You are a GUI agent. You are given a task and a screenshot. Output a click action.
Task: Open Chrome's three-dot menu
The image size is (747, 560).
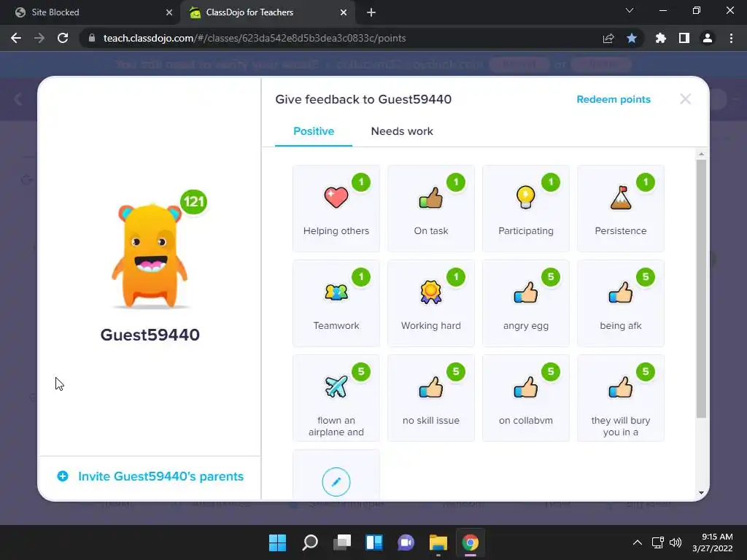[x=731, y=38]
